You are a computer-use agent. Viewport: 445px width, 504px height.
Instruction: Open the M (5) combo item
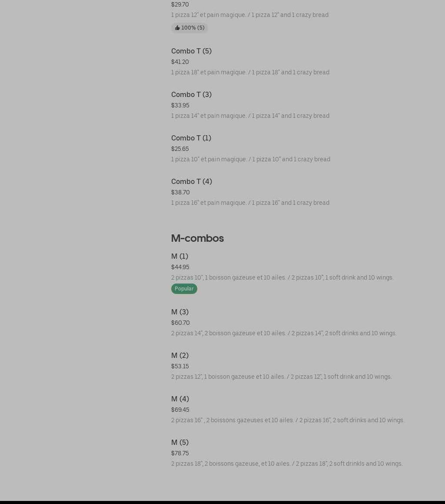point(179,442)
